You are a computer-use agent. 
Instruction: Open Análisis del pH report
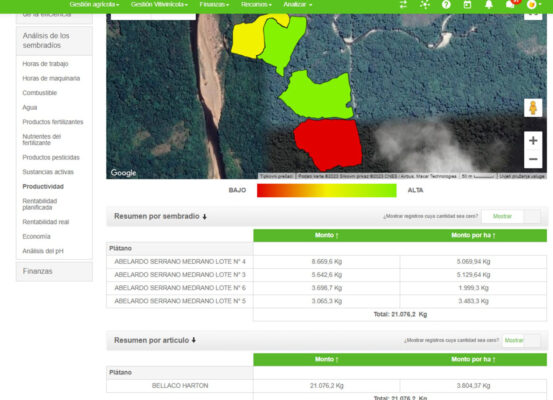(x=43, y=251)
